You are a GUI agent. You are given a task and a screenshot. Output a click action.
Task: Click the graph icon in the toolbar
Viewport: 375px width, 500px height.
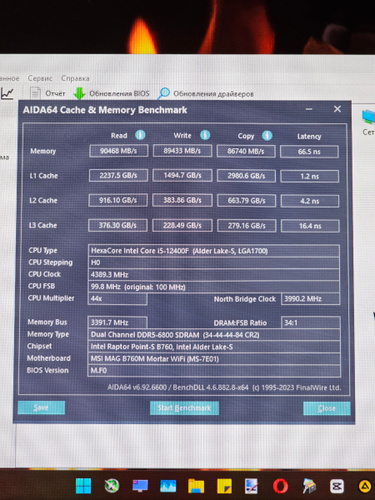click(x=7, y=93)
